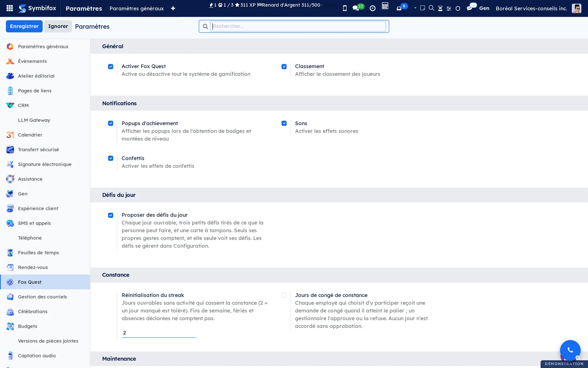This screenshot has width=588, height=368.
Task: Disable Popups d'achievement
Action: pyautogui.click(x=111, y=123)
